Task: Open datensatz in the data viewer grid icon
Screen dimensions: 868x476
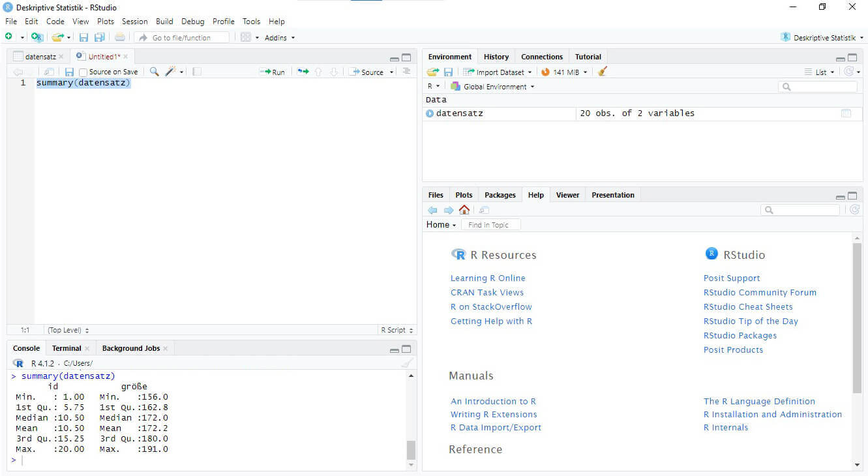Action: pos(846,113)
